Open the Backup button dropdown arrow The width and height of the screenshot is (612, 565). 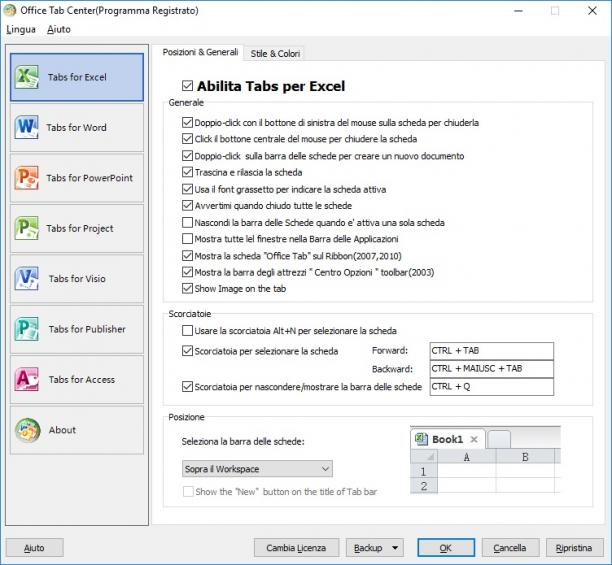[395, 548]
